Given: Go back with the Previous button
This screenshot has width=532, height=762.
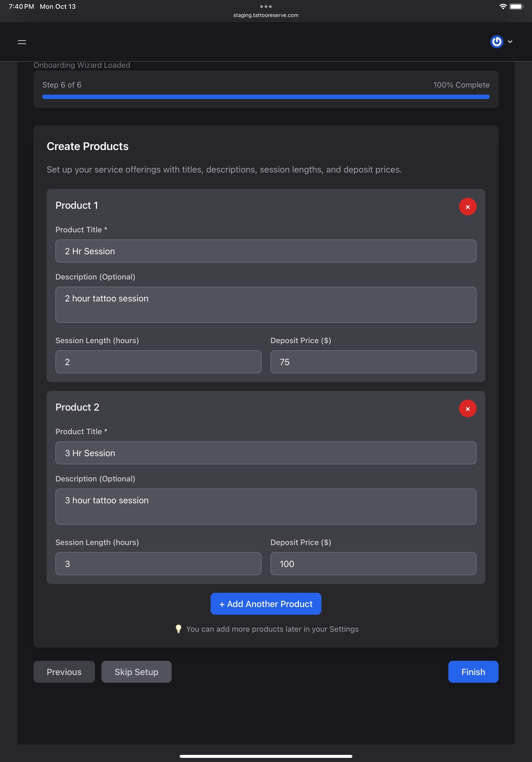Looking at the screenshot, I should 64,672.
